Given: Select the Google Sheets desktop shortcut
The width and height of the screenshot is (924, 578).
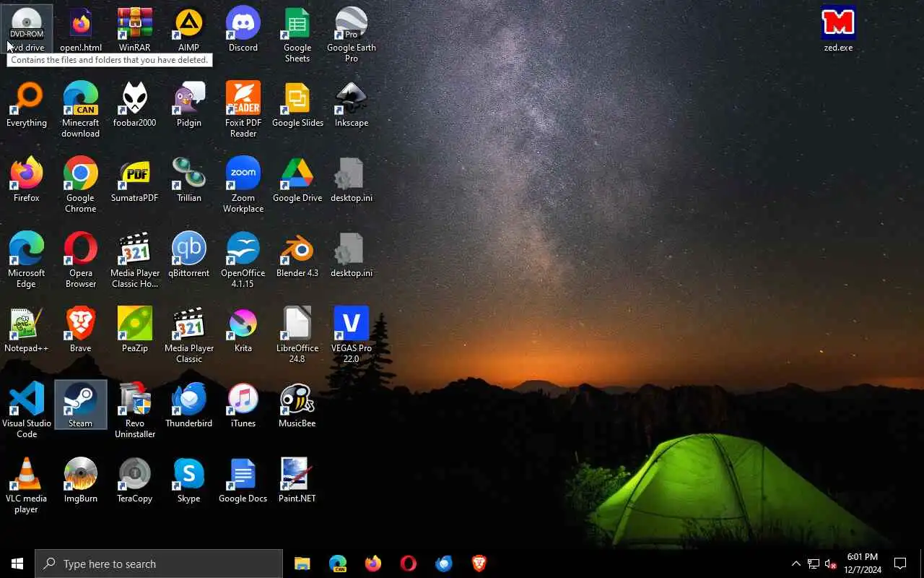Looking at the screenshot, I should tap(297, 35).
